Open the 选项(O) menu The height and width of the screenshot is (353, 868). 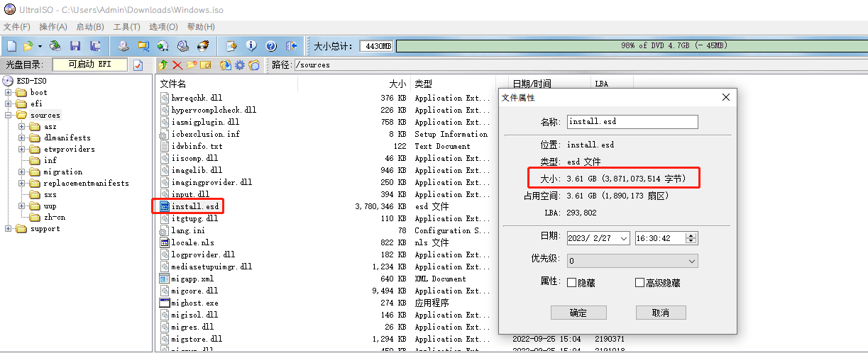[163, 27]
